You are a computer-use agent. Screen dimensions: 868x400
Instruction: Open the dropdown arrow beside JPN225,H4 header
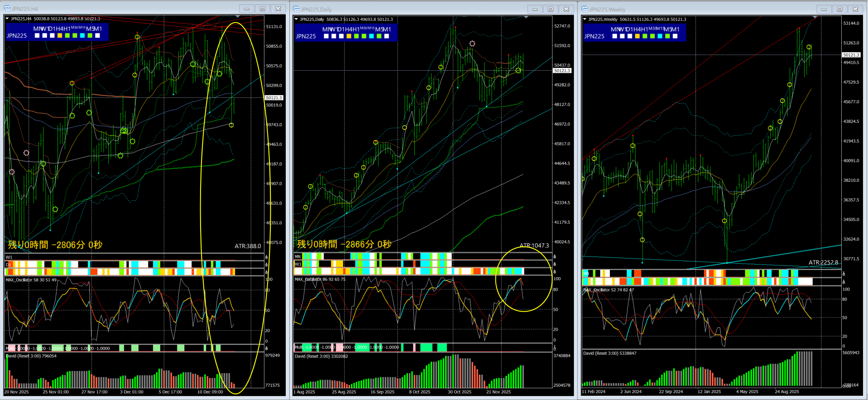click(7, 19)
